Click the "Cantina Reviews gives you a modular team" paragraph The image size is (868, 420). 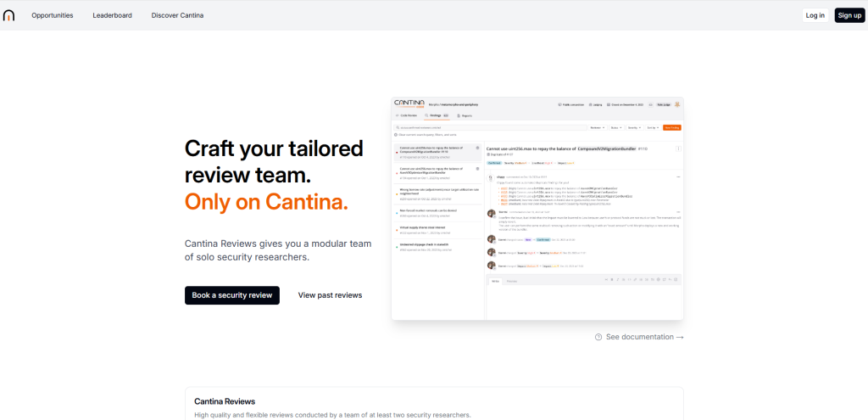(x=278, y=250)
